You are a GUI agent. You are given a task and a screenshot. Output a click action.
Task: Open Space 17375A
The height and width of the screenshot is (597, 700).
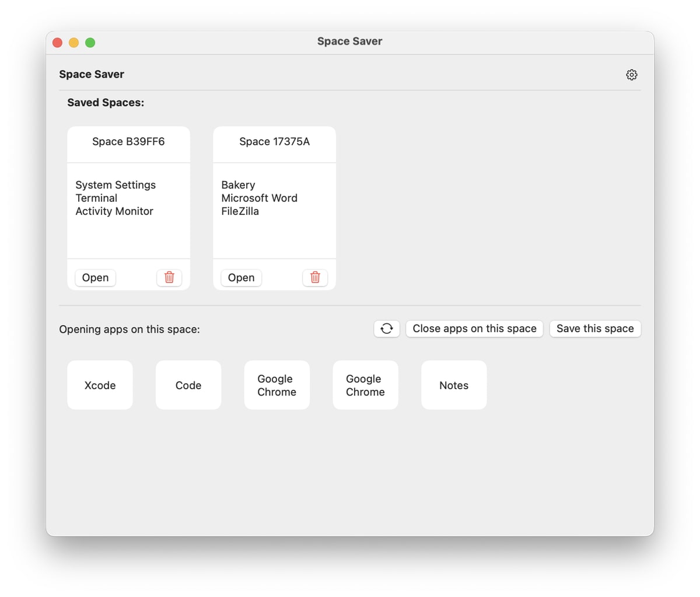(241, 278)
